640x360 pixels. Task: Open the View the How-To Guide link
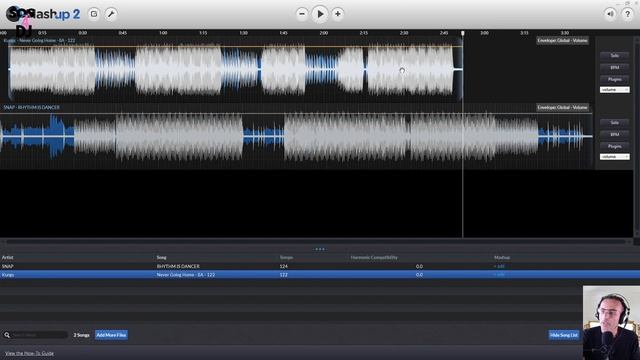click(29, 353)
